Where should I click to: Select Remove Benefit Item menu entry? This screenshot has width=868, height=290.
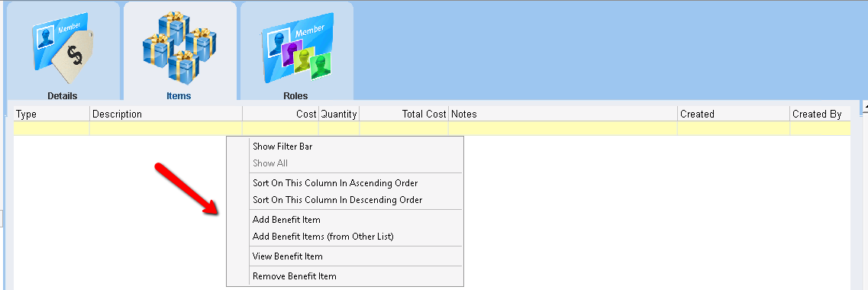tap(294, 275)
